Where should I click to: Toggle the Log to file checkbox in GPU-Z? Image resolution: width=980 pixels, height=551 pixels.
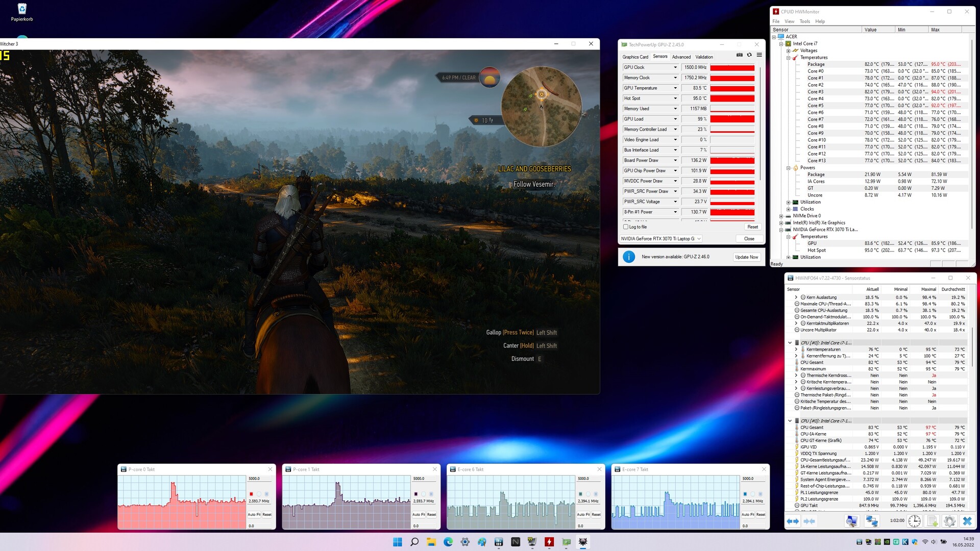(x=626, y=227)
